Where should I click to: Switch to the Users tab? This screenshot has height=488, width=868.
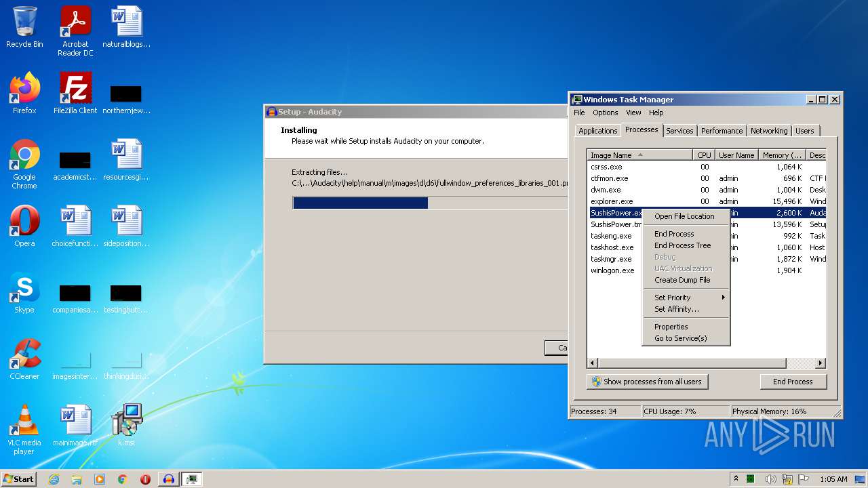804,131
